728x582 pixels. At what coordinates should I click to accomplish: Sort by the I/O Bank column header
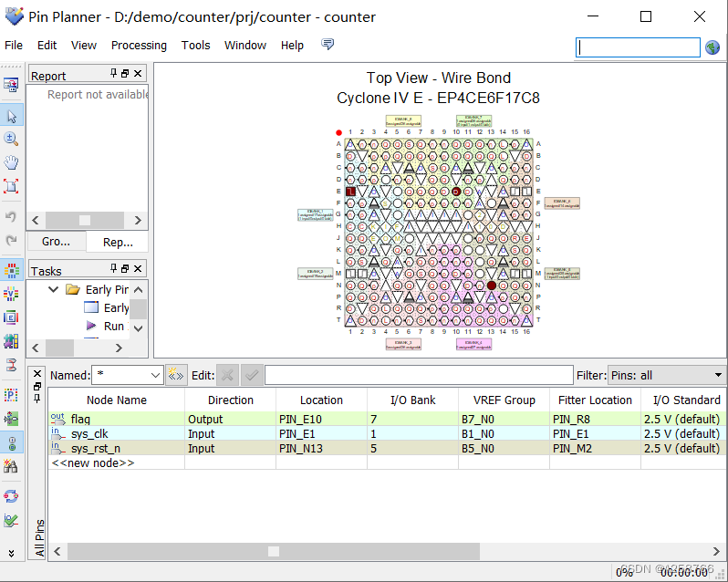pos(412,400)
